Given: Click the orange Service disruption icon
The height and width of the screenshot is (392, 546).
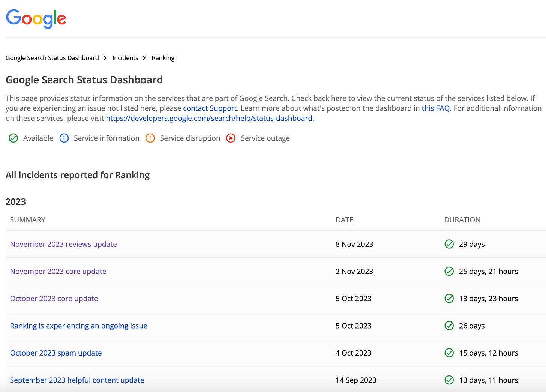Looking at the screenshot, I should [x=150, y=138].
